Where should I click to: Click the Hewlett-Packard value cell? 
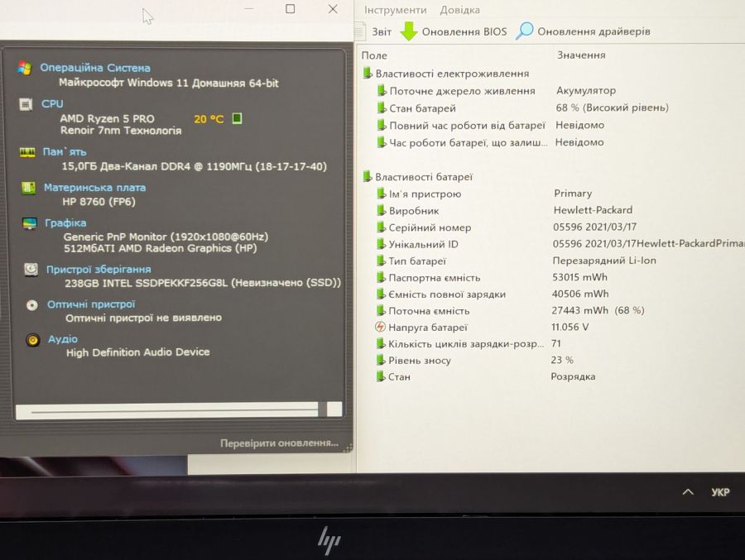593,210
